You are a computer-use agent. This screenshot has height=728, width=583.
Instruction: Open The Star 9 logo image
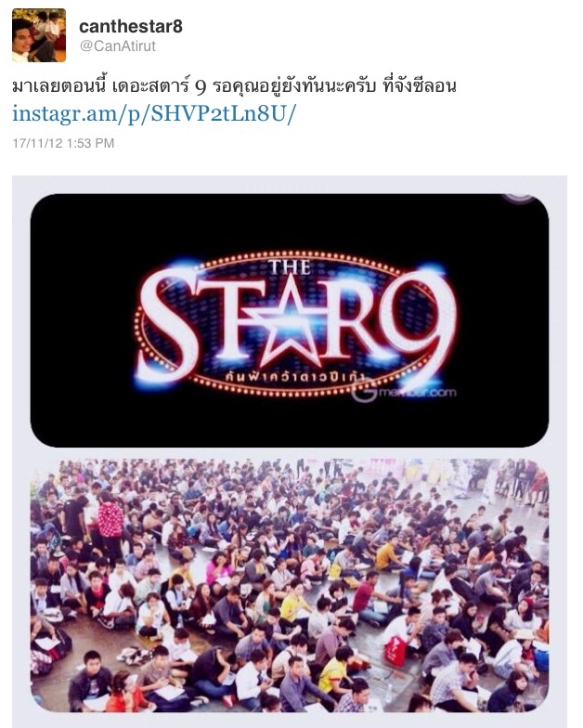pyautogui.click(x=290, y=320)
